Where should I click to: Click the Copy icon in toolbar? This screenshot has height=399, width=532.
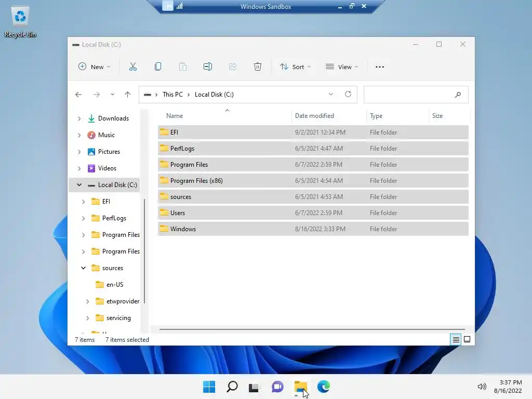point(158,67)
